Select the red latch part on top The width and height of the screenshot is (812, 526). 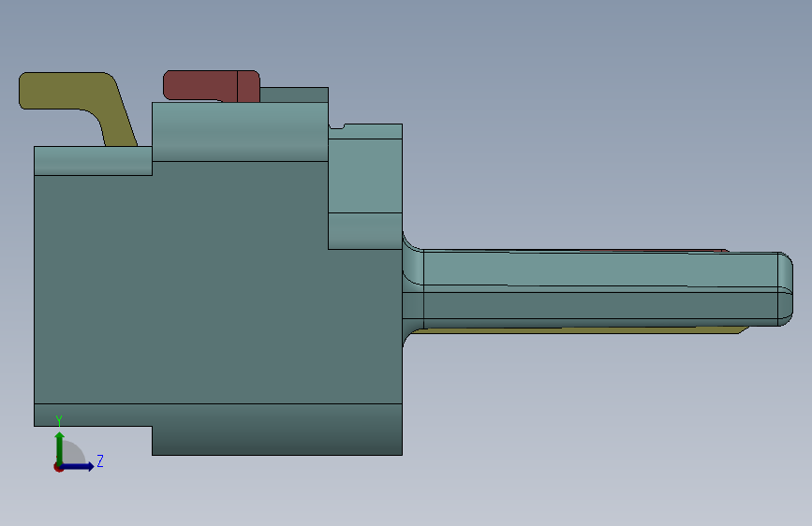212,85
